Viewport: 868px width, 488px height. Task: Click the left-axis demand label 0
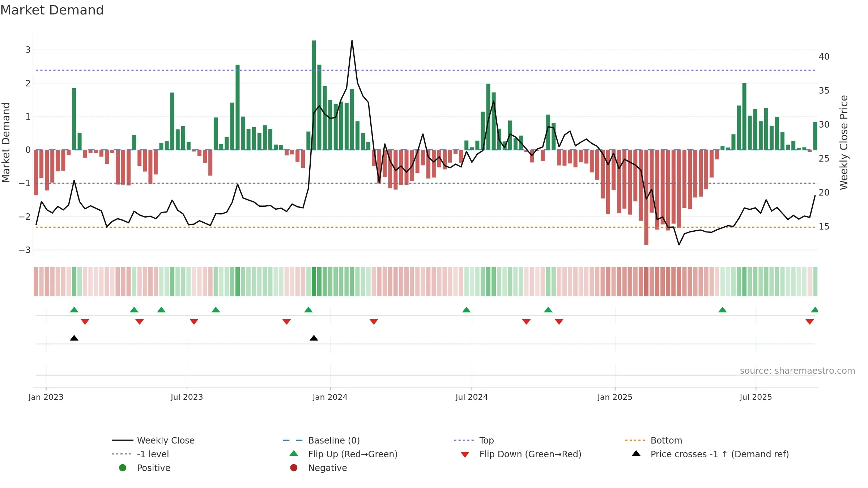[28, 150]
